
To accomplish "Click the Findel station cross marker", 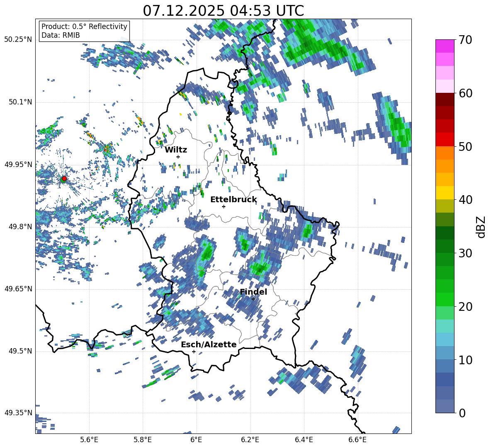I will coord(253,299).
